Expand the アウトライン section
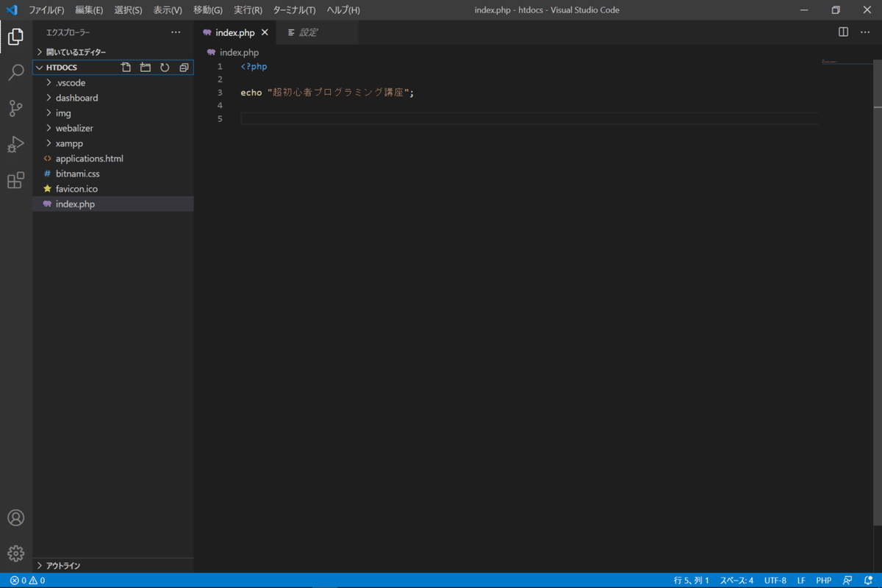The height and width of the screenshot is (588, 882). click(x=113, y=566)
